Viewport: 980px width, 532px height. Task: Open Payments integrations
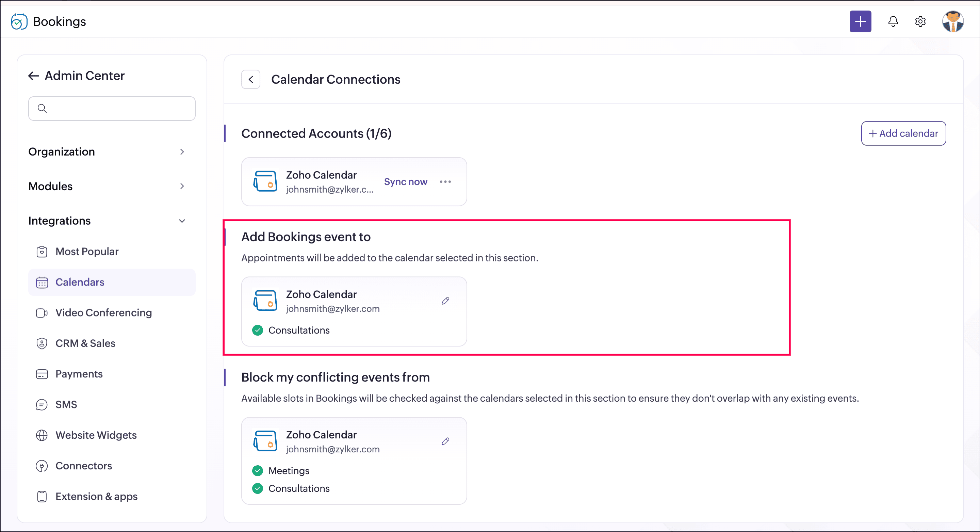point(112,374)
